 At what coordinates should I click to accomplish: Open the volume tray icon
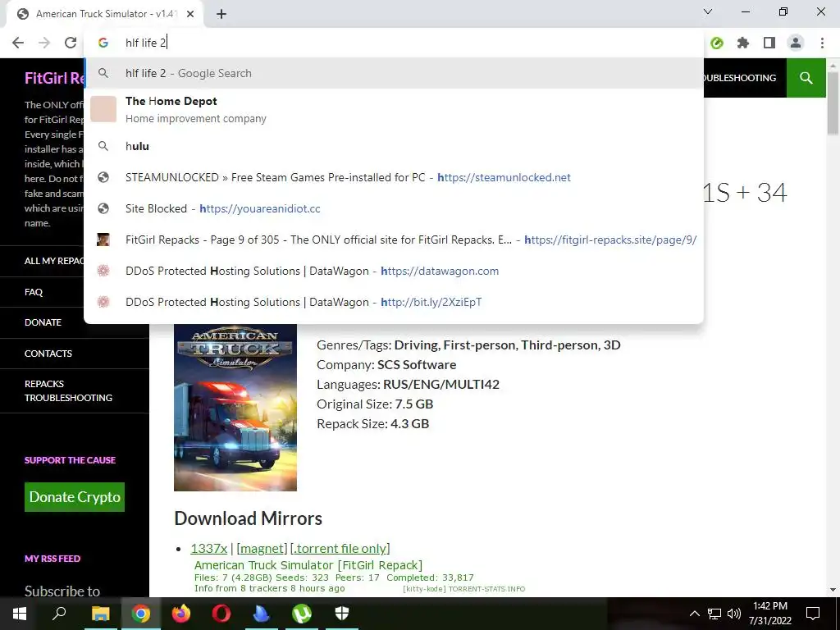click(734, 614)
